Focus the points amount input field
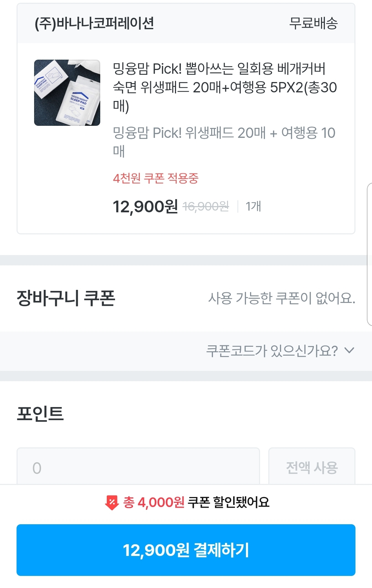 pyautogui.click(x=138, y=467)
